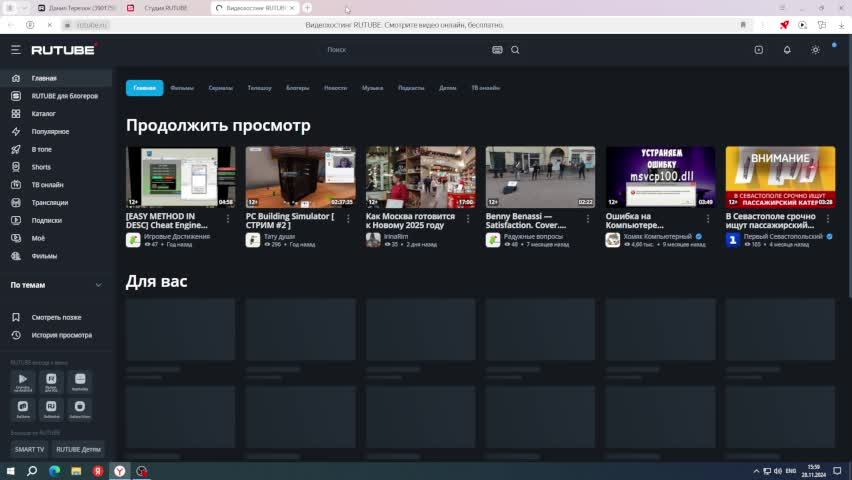Open options menu for PC Building Simulator video

[x=348, y=219]
